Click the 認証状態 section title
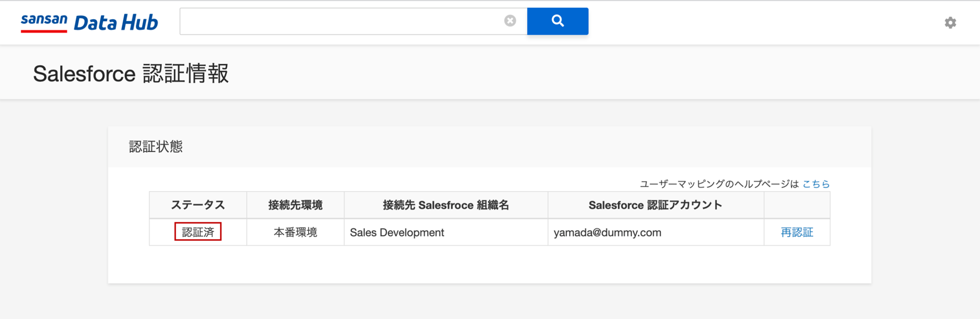This screenshot has height=319, width=980. (x=156, y=147)
